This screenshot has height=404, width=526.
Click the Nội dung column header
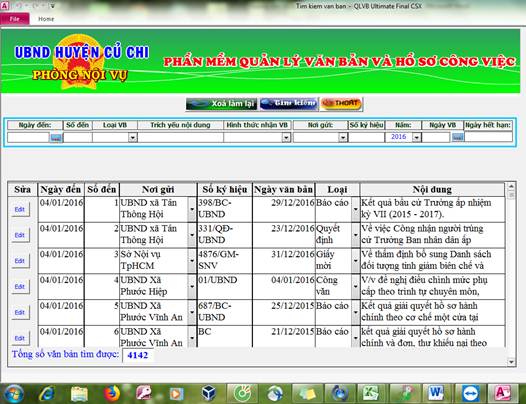(432, 190)
